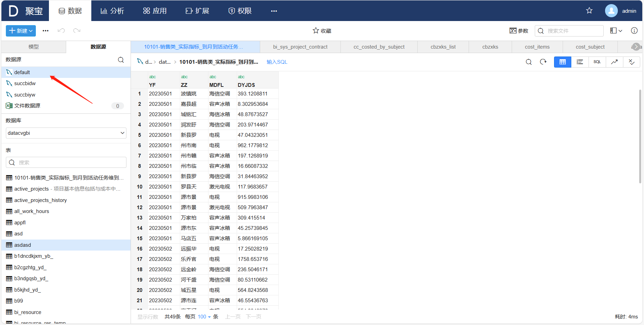Focus the table 搜索 input field

click(x=66, y=162)
